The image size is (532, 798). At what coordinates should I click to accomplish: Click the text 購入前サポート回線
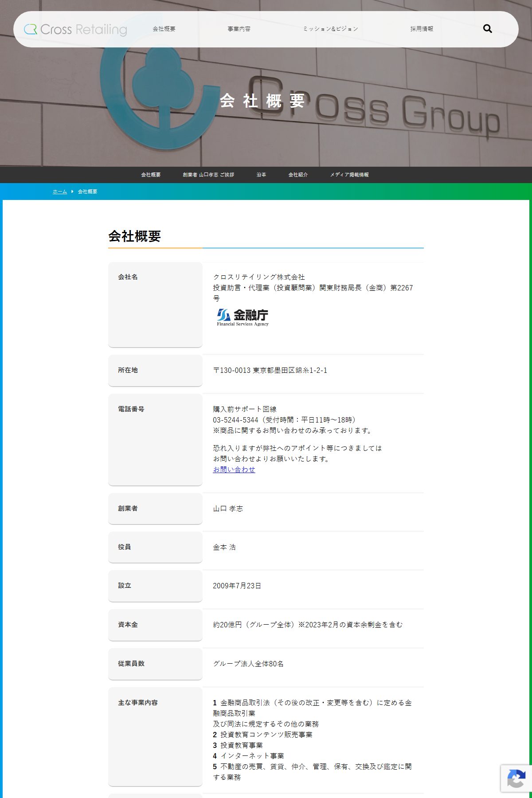pyautogui.click(x=245, y=409)
